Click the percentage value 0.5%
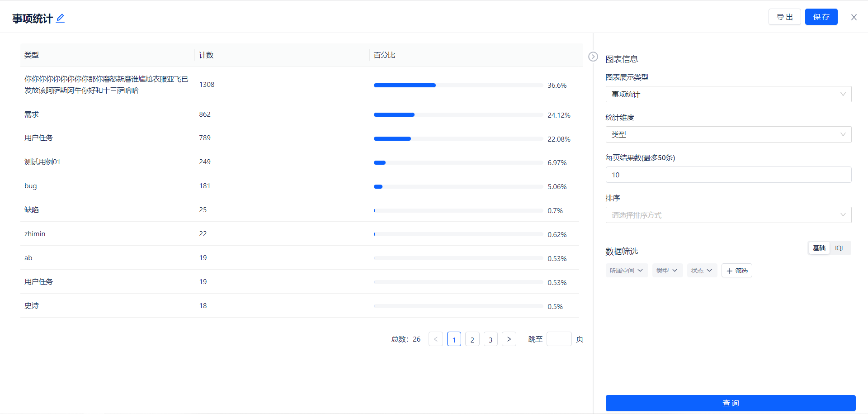This screenshot has height=414, width=868. point(555,307)
